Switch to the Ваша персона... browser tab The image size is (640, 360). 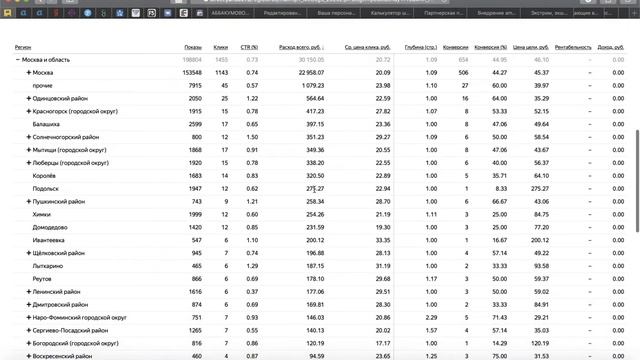[x=336, y=13]
